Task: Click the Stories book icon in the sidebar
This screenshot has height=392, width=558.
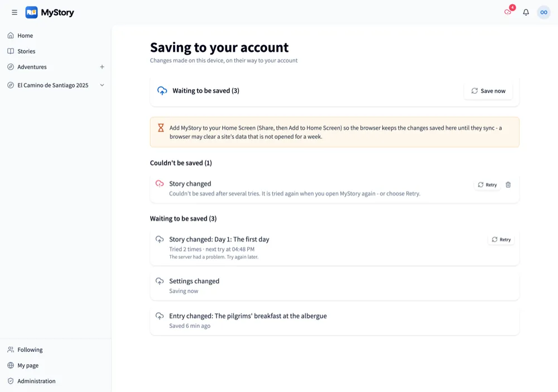Action: pyautogui.click(x=11, y=51)
